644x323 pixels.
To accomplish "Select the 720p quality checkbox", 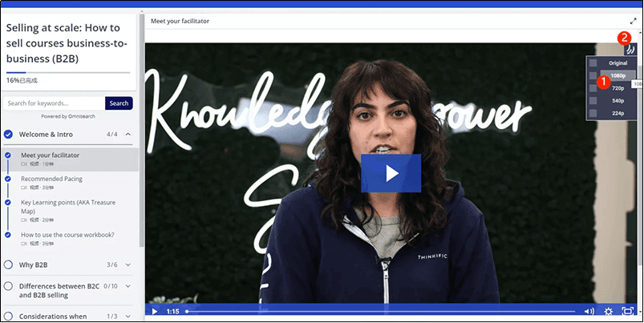I will coord(593,88).
